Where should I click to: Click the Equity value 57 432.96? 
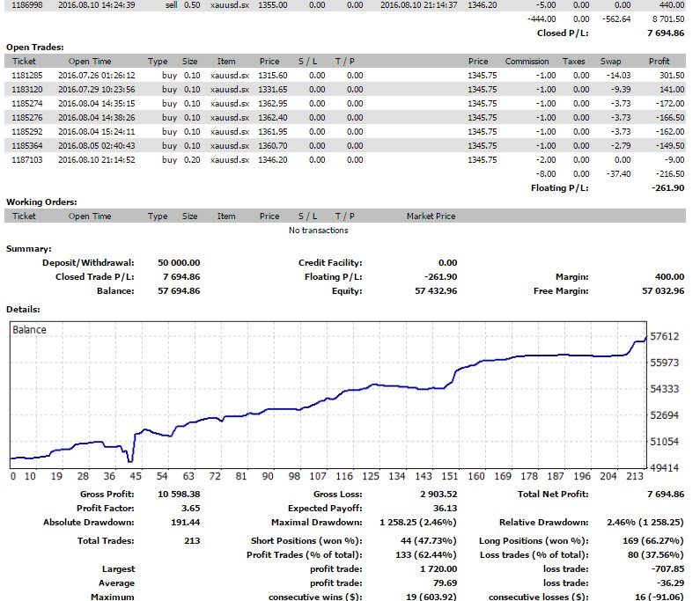[x=436, y=291]
